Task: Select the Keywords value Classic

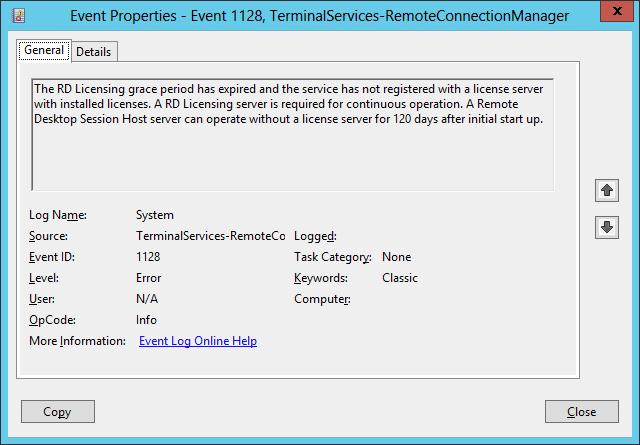Action: (x=400, y=278)
